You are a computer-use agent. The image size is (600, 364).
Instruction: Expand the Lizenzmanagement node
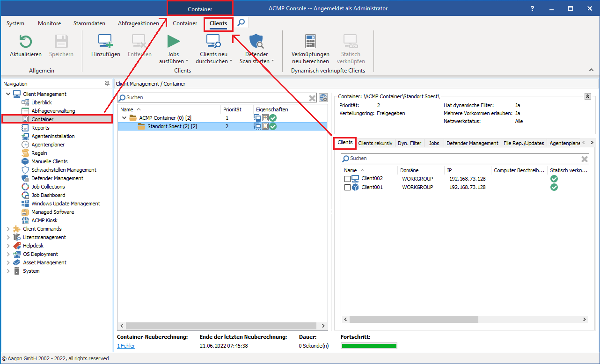pos(8,237)
